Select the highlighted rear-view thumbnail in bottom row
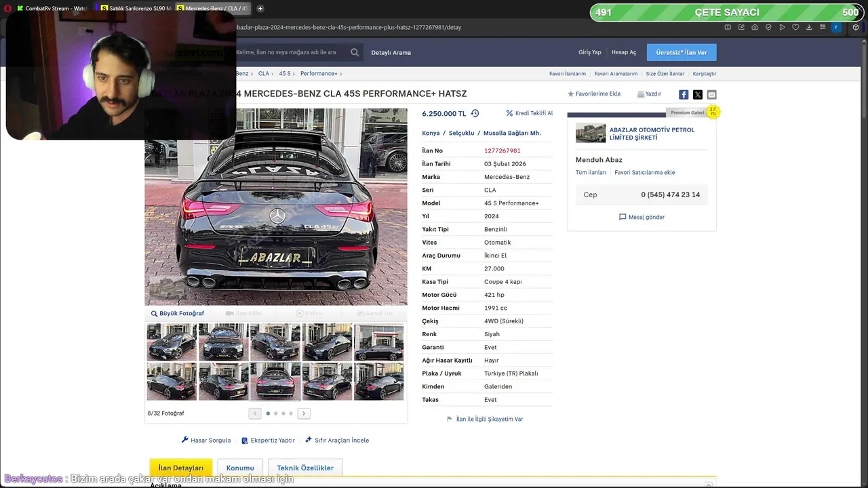This screenshot has height=488, width=868. tap(275, 381)
